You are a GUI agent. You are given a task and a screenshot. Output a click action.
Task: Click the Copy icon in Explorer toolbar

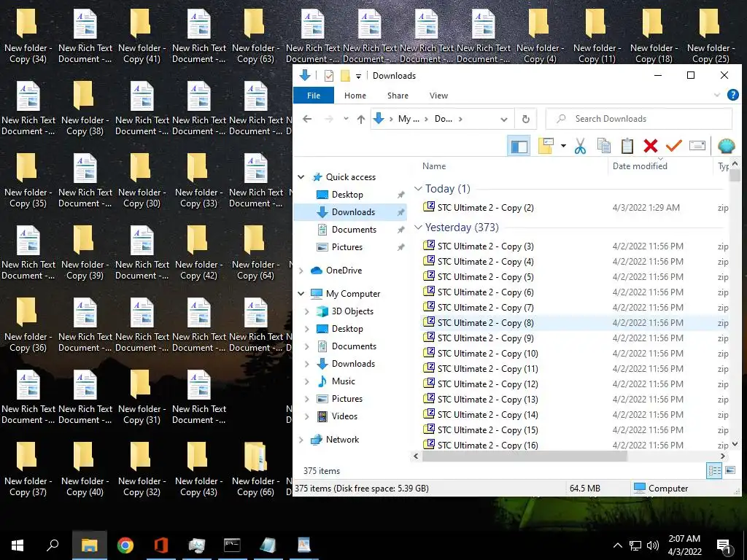603,146
